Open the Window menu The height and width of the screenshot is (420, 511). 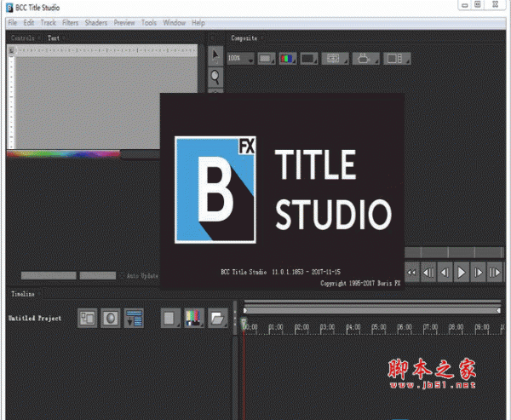click(x=175, y=23)
